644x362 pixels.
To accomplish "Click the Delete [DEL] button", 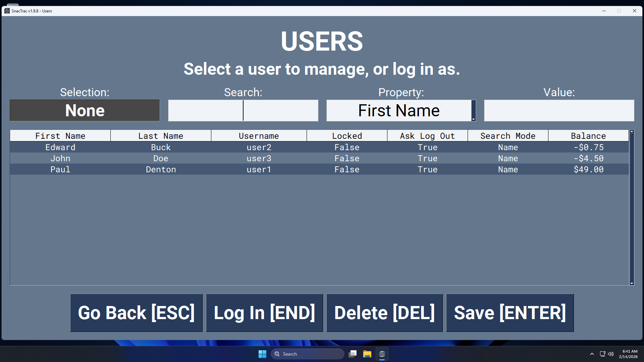I will pyautogui.click(x=384, y=313).
